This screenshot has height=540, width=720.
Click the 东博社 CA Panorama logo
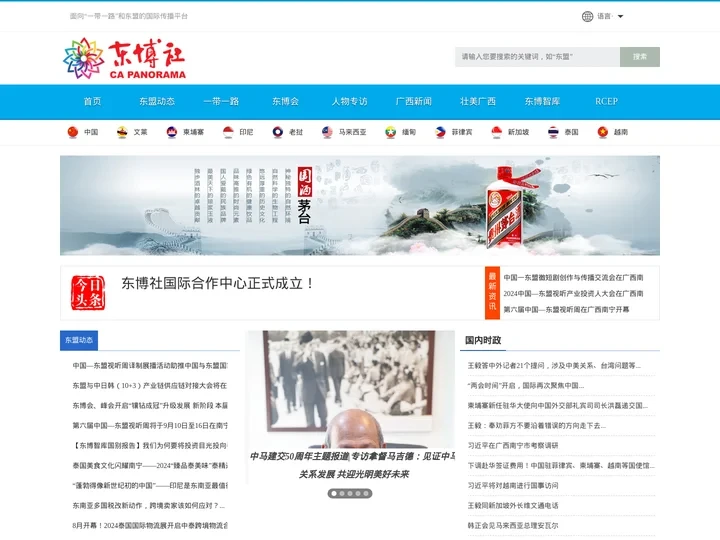click(124, 58)
